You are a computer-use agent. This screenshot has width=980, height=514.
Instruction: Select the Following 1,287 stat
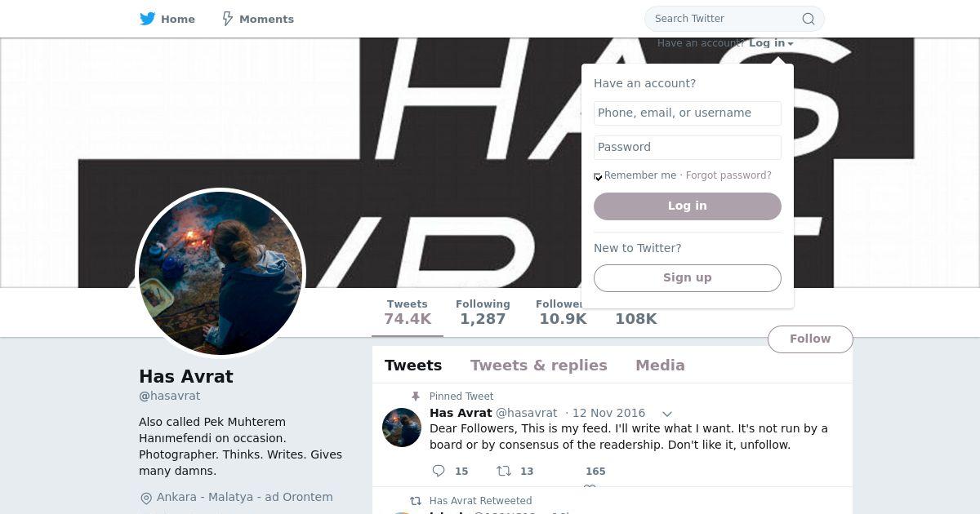click(x=483, y=312)
